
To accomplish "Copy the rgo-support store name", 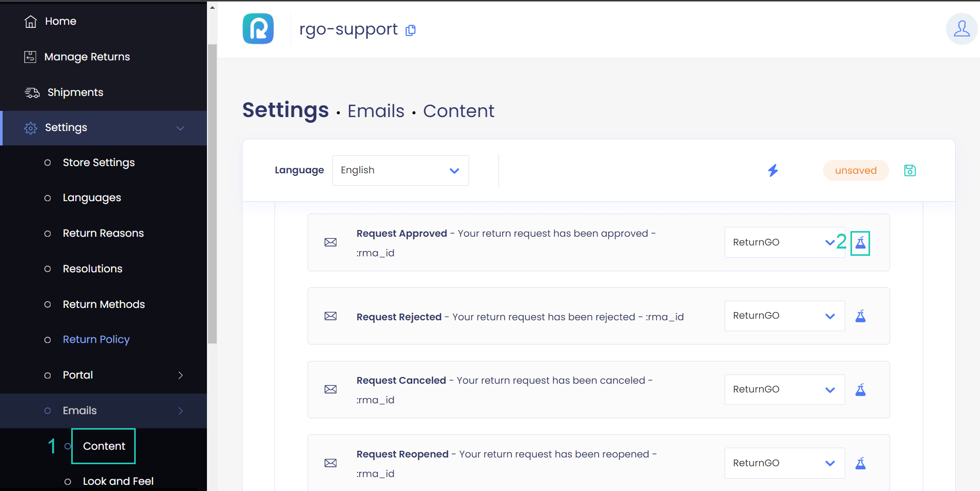I will pyautogui.click(x=411, y=30).
